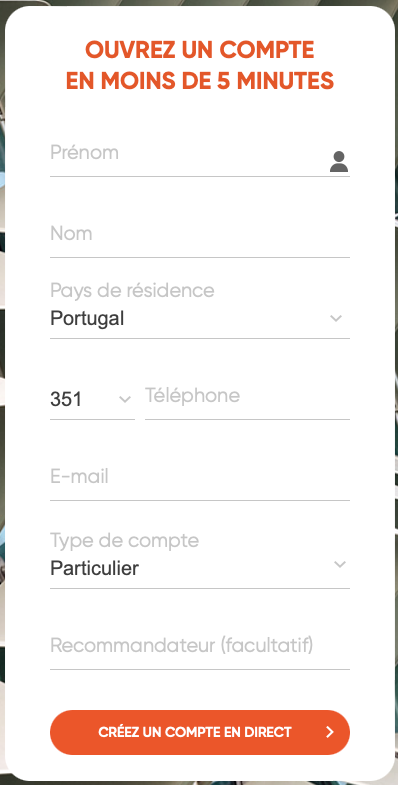Submit with Créez un compte en direct
Image resolution: width=398 pixels, height=785 pixels.
pos(200,732)
